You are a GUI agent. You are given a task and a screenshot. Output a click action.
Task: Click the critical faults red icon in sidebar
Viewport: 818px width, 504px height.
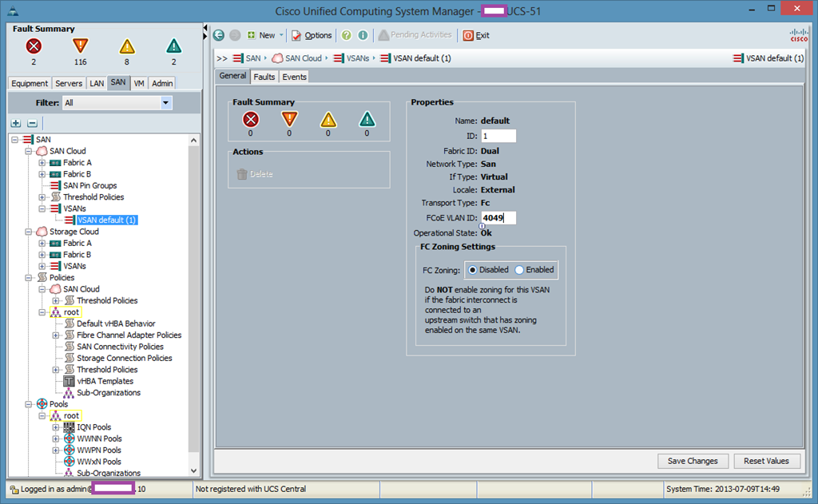point(34,46)
